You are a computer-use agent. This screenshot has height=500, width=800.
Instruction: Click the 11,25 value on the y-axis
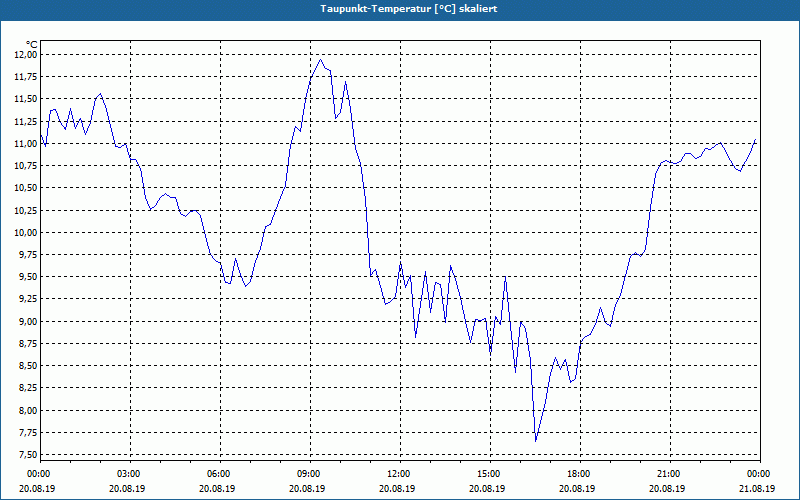coord(26,121)
